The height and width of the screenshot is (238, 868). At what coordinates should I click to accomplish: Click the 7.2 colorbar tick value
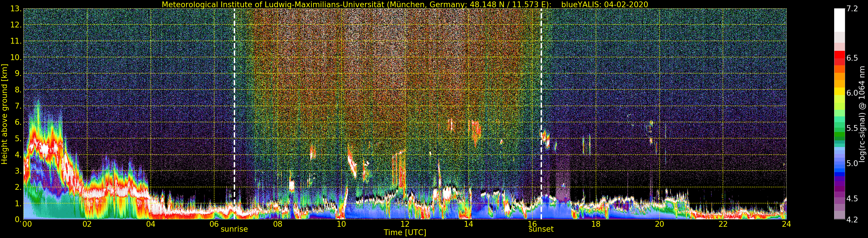tap(852, 9)
